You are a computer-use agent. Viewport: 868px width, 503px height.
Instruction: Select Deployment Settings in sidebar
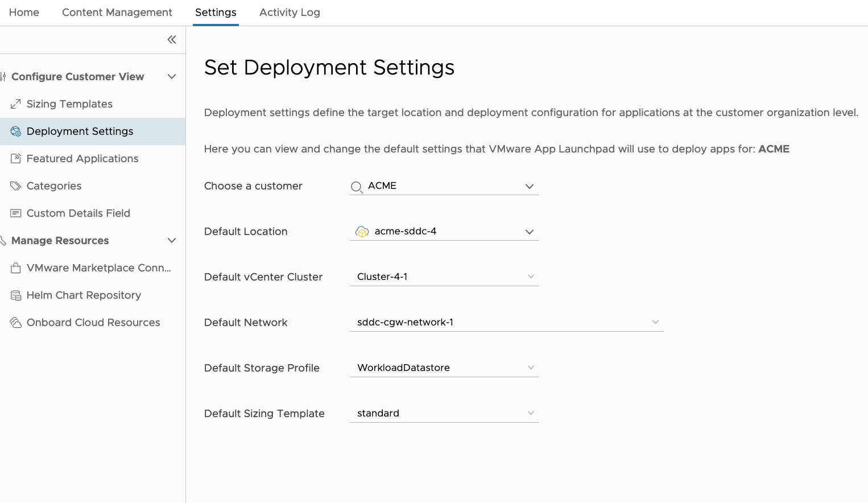point(80,131)
